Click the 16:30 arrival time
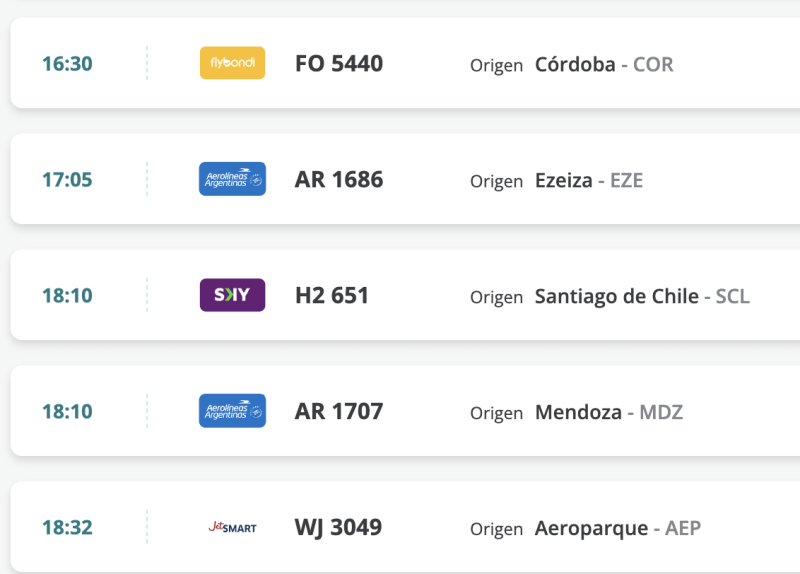 [x=67, y=64]
